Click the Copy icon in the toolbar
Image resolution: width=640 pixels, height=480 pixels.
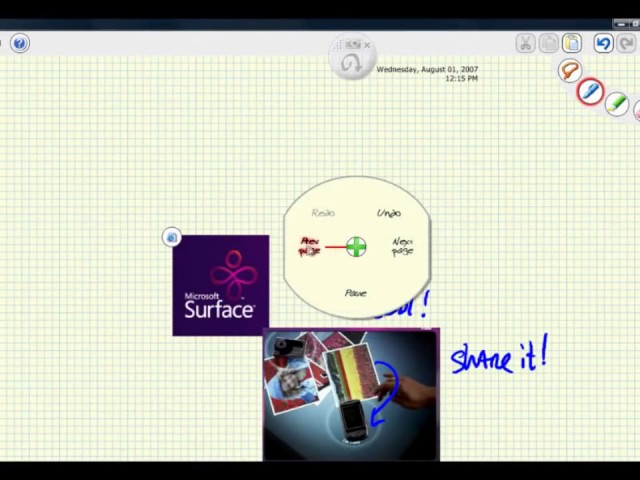[x=548, y=43]
